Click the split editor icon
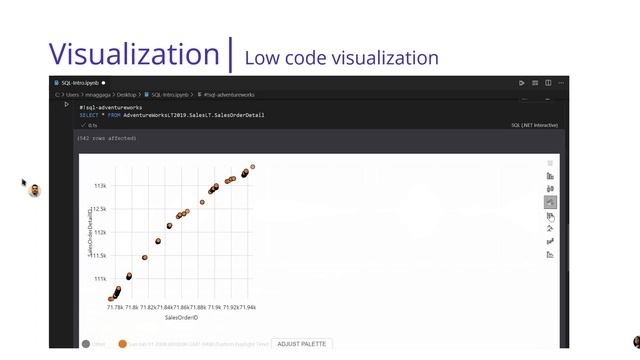The image size is (640, 360). 548,83
